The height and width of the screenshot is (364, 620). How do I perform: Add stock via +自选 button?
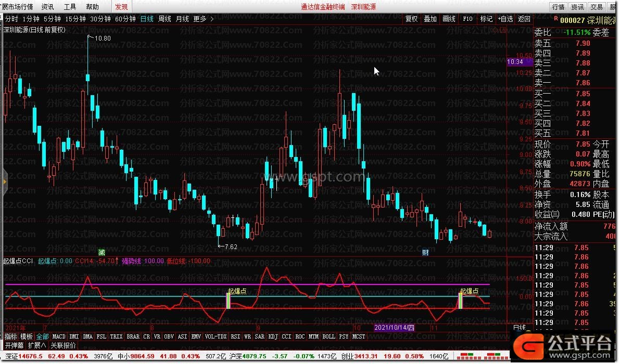(505, 19)
